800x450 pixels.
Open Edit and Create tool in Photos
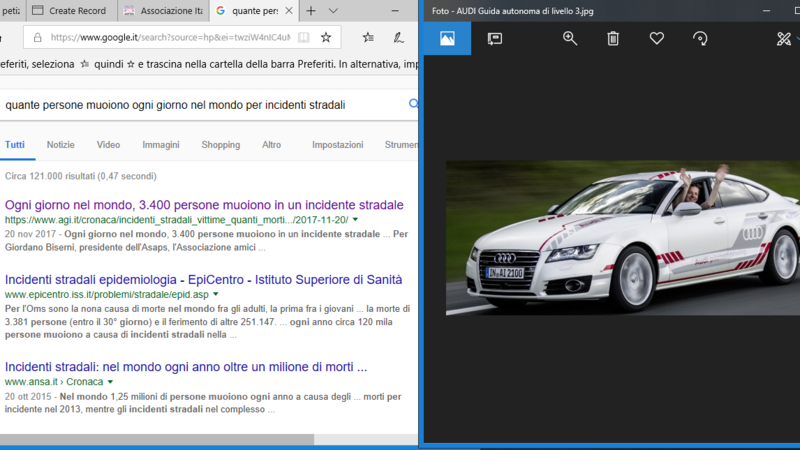pyautogui.click(x=784, y=38)
